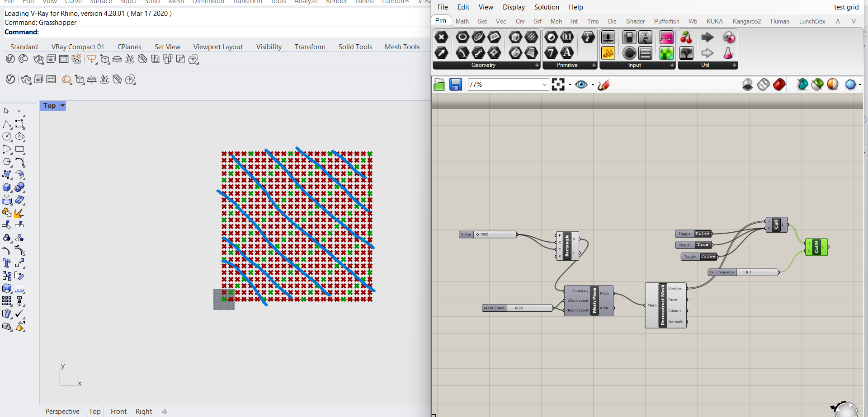Click the orange V-Ray dome light icon
868x417 pixels.
66,80
